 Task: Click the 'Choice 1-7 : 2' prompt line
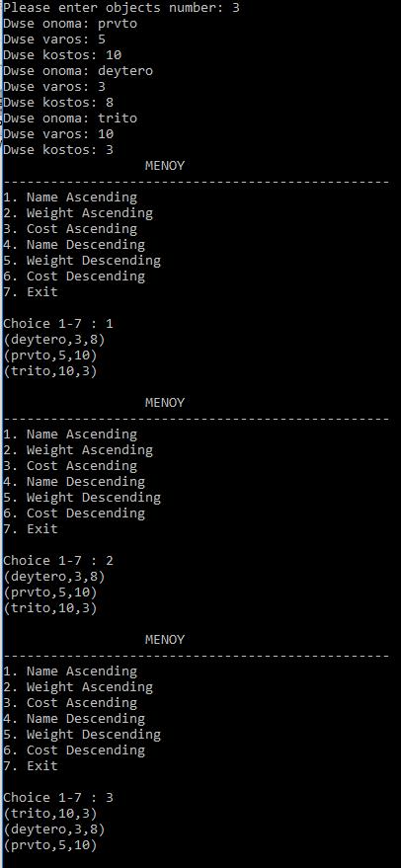click(x=58, y=560)
